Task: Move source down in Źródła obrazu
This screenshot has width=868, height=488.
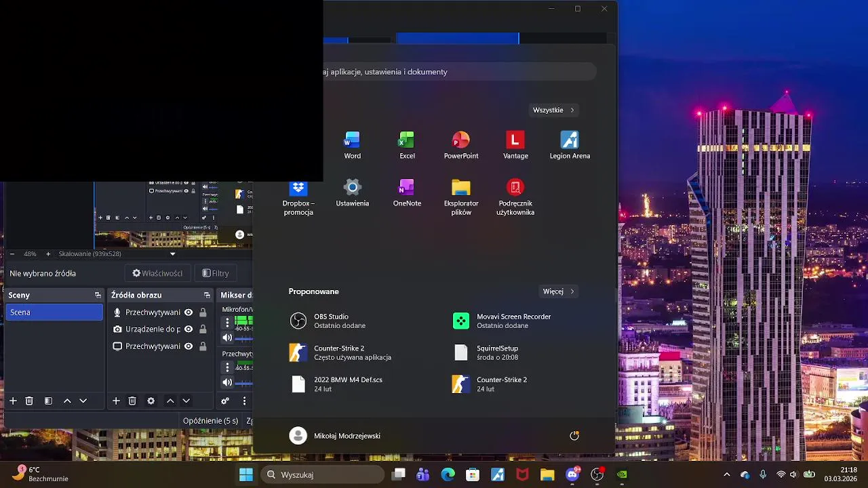Action: coord(186,401)
